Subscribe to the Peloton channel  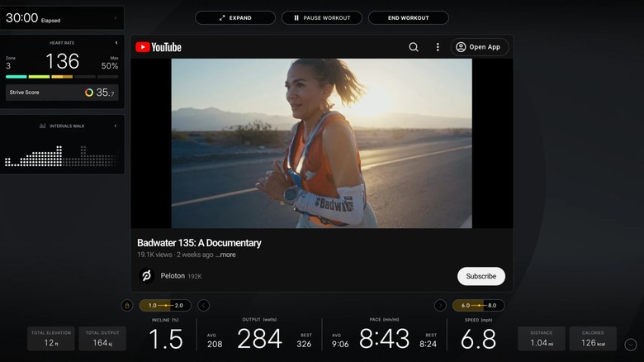point(481,276)
